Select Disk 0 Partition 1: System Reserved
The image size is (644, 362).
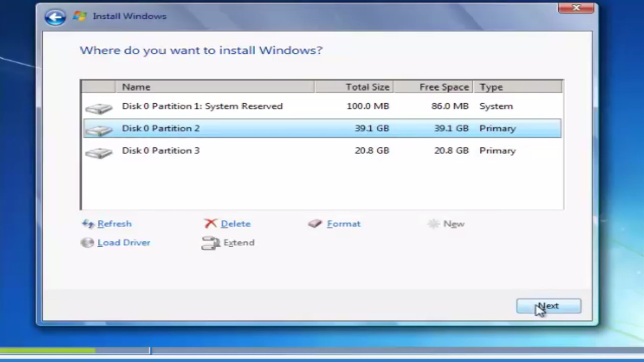[202, 106]
